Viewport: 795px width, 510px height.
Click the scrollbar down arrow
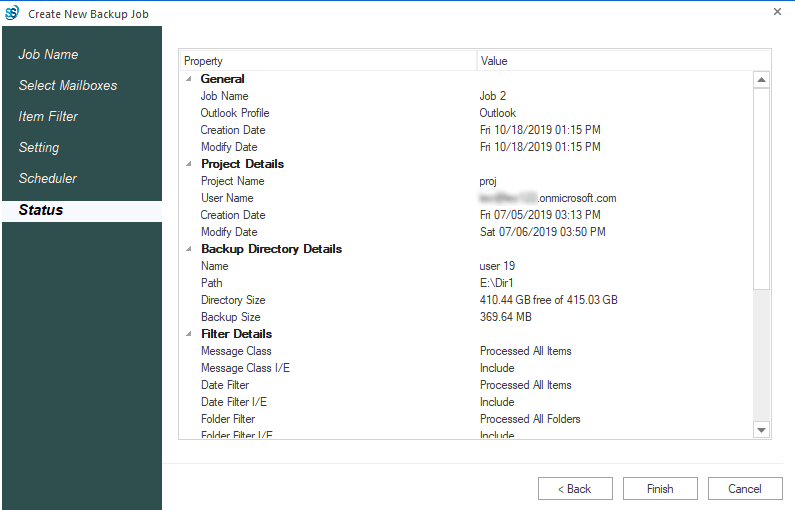coord(761,430)
